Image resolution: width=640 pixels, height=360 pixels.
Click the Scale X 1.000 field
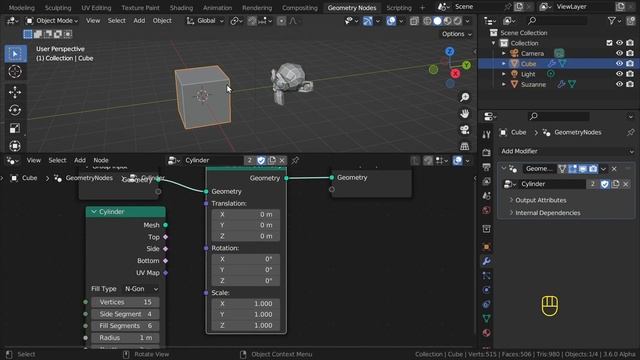click(246, 304)
